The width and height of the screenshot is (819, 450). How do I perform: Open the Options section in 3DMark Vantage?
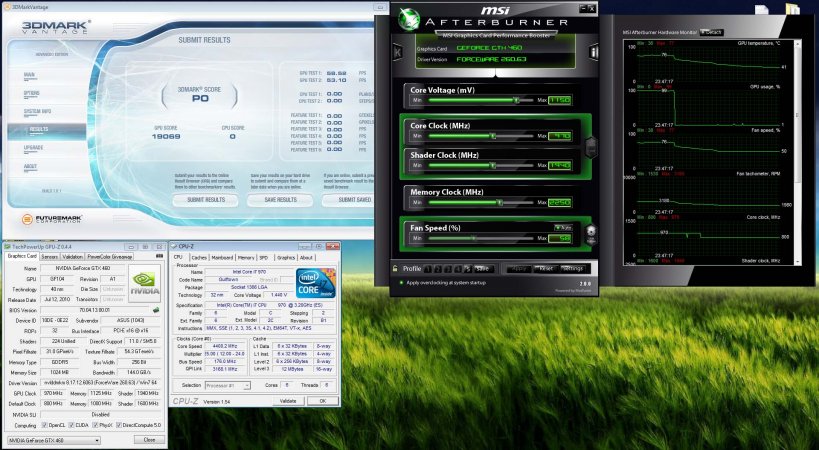click(x=31, y=93)
